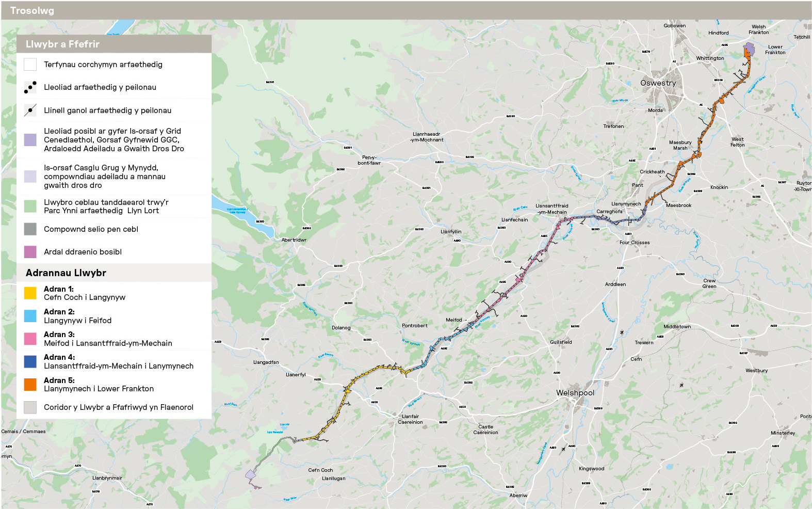Click the West Felton place label

738,142
